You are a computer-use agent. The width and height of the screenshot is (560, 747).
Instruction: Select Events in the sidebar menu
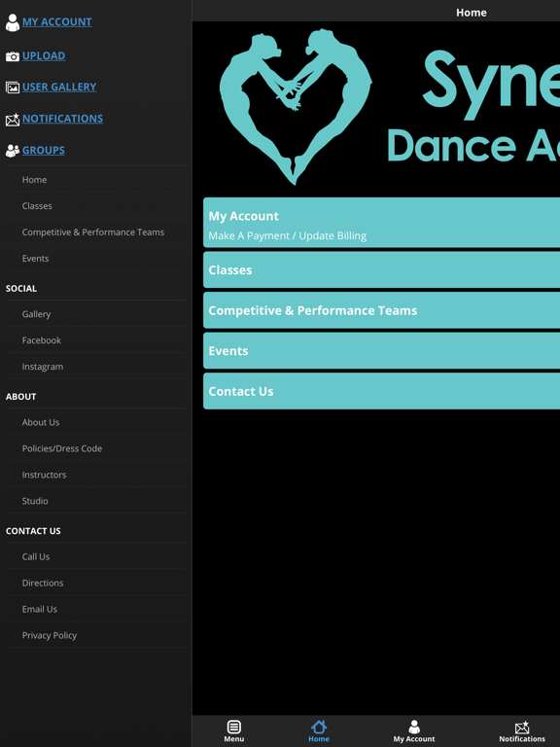(x=95, y=258)
